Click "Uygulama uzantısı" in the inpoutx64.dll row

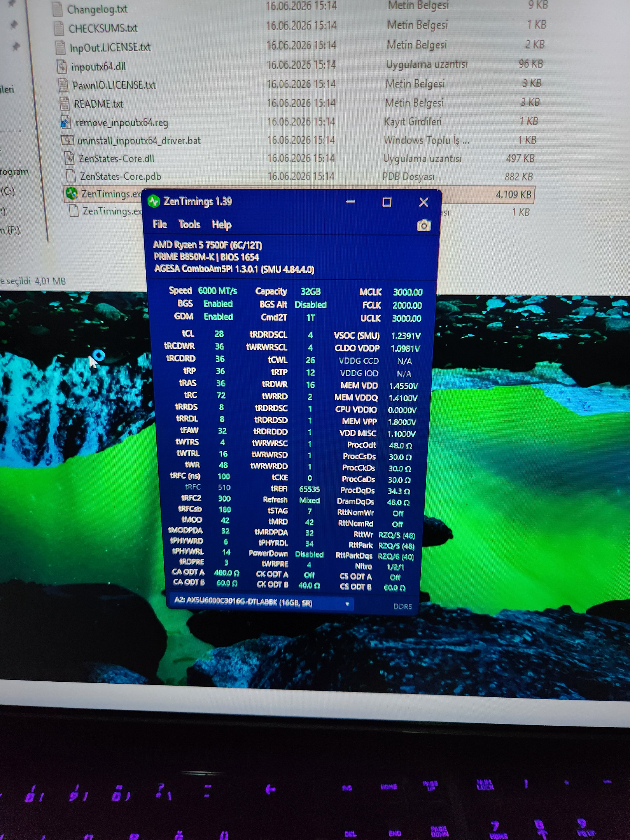coord(427,64)
